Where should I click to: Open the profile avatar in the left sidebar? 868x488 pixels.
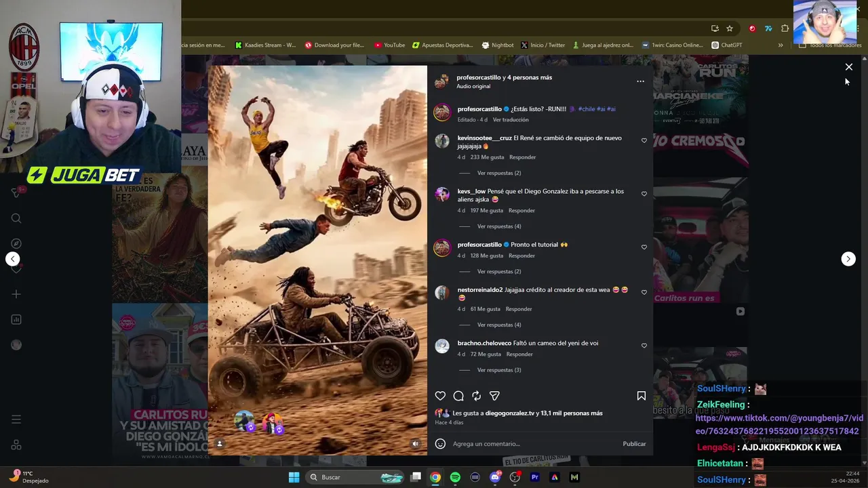[x=16, y=345]
